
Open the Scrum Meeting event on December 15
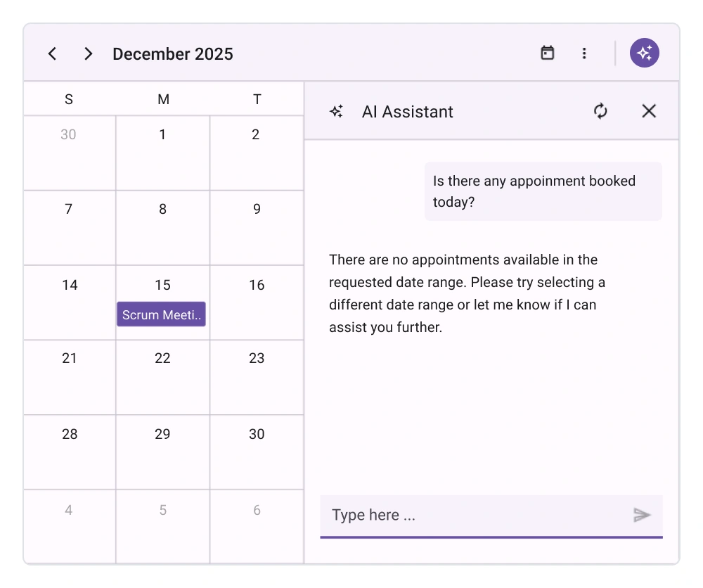click(161, 314)
